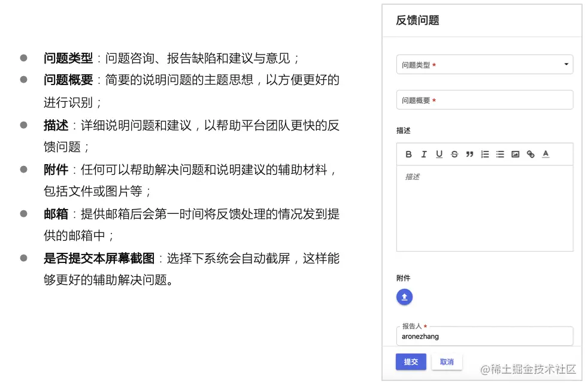Click the bold 附件 bullet heading
This screenshot has height=387, width=588.
coord(56,170)
